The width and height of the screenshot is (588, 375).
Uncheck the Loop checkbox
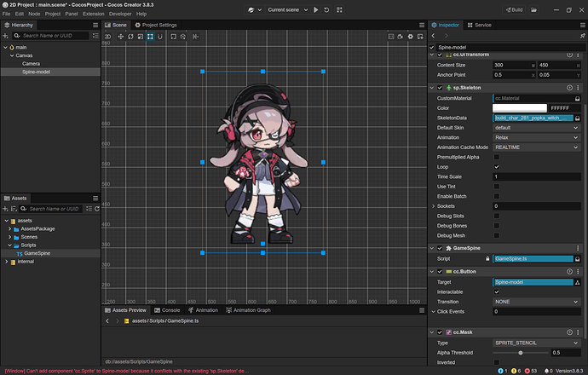497,167
